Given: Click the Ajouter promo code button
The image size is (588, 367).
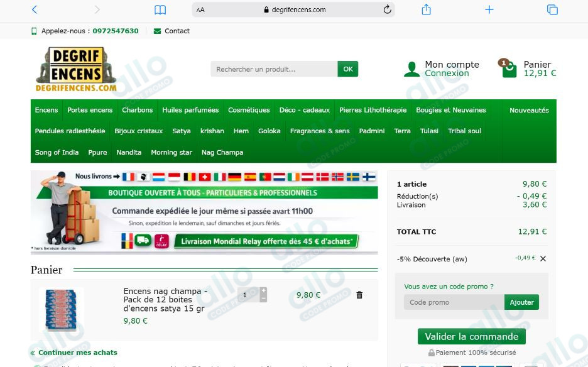Looking at the screenshot, I should (x=521, y=302).
